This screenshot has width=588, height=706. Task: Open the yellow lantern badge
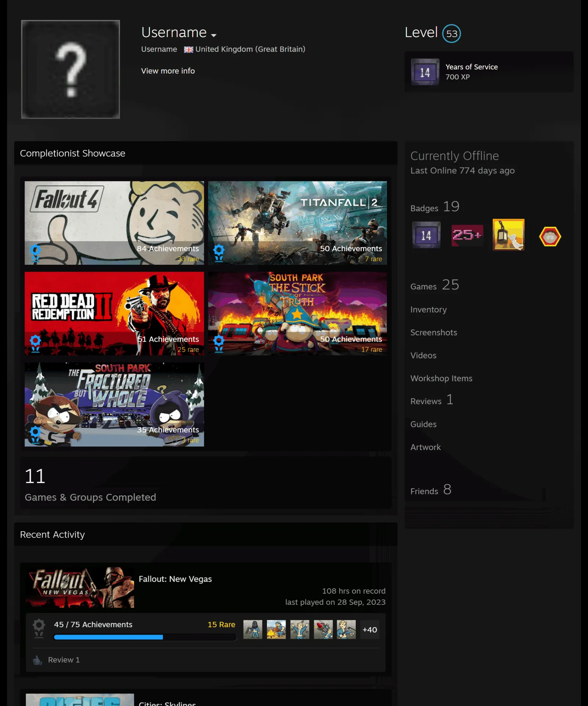[x=509, y=235]
